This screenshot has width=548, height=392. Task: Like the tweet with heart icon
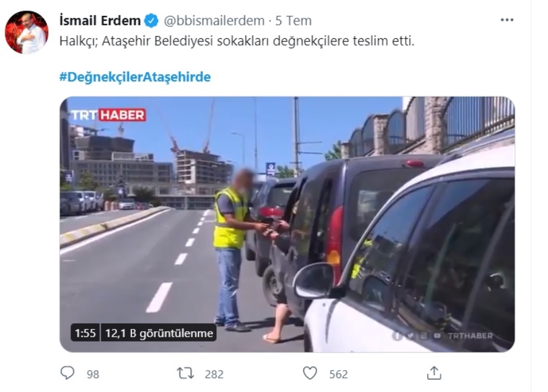tap(310, 373)
